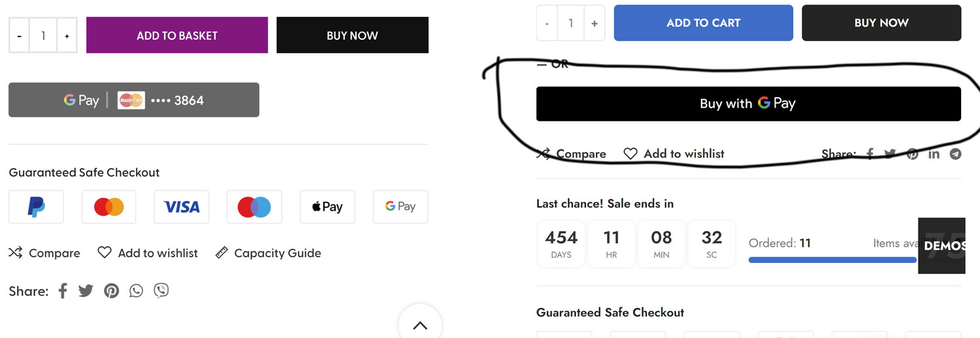Share via LinkedIn icon on right product
980x338 pixels.
click(934, 154)
